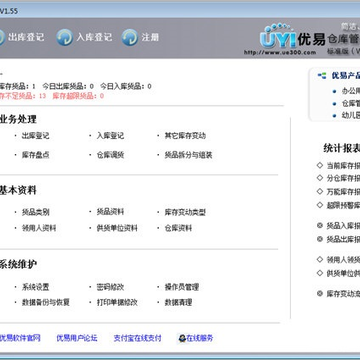Open 数据清理
This screenshot has width=360, height=360.
click(x=178, y=302)
